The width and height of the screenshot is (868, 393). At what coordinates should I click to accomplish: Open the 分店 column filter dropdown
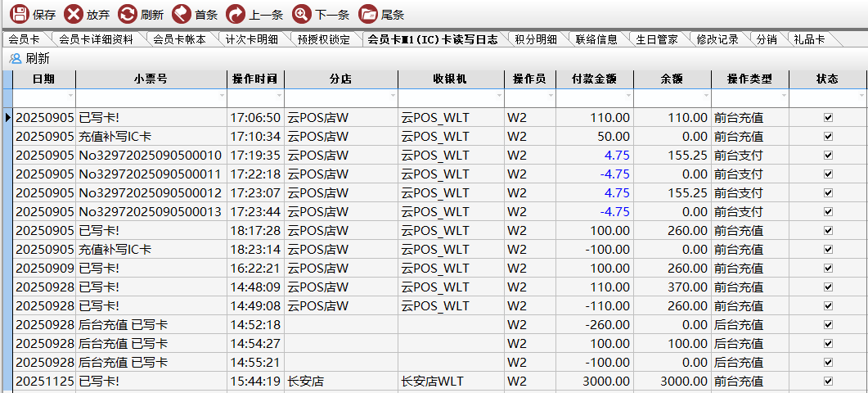click(x=393, y=96)
